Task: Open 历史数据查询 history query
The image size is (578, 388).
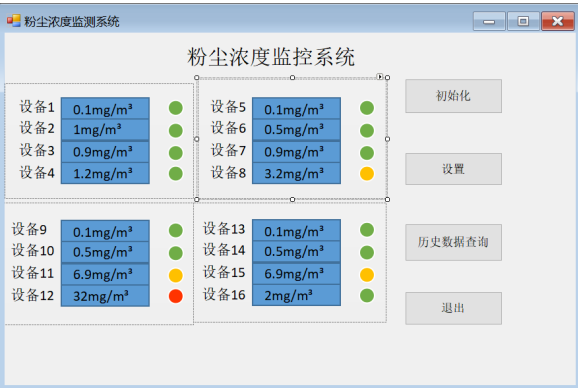Action: tap(453, 242)
